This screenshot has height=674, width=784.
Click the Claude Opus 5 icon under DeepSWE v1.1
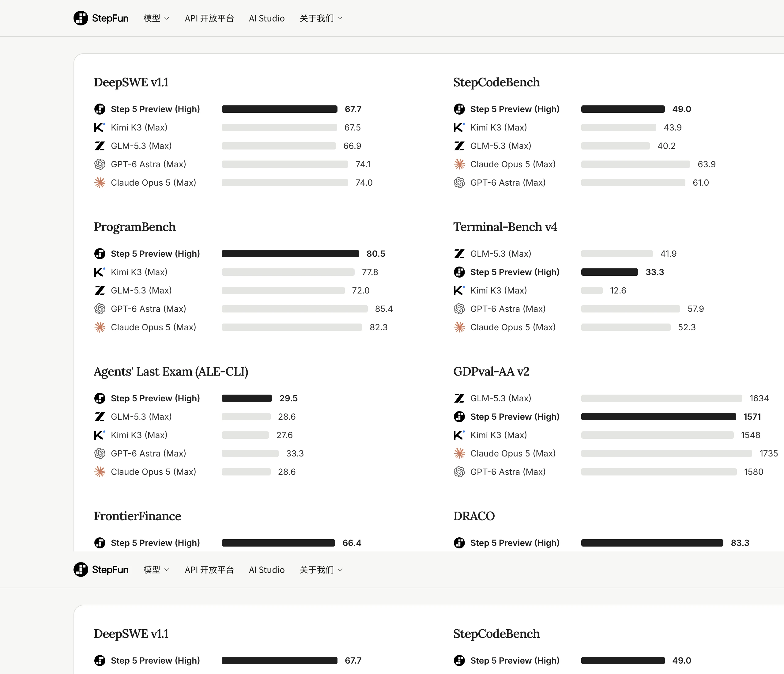pos(100,183)
